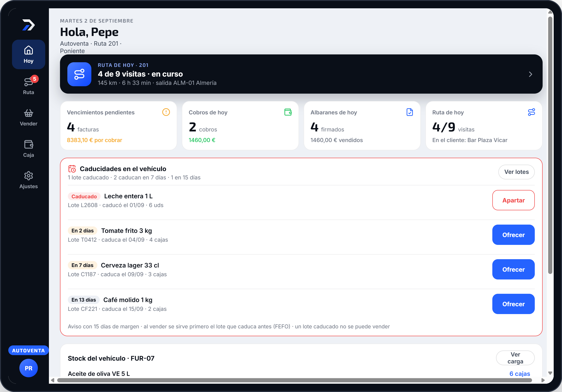Click the document check icon on Albaranes de hoy
562x392 pixels.
click(410, 112)
